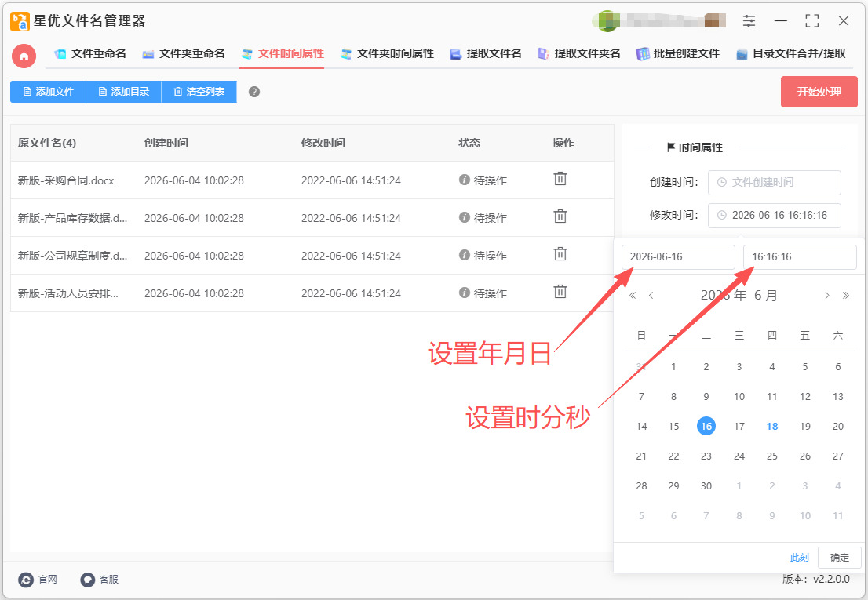Confirm date with 确定 button
Viewport: 868px width, 600px height.
839,558
